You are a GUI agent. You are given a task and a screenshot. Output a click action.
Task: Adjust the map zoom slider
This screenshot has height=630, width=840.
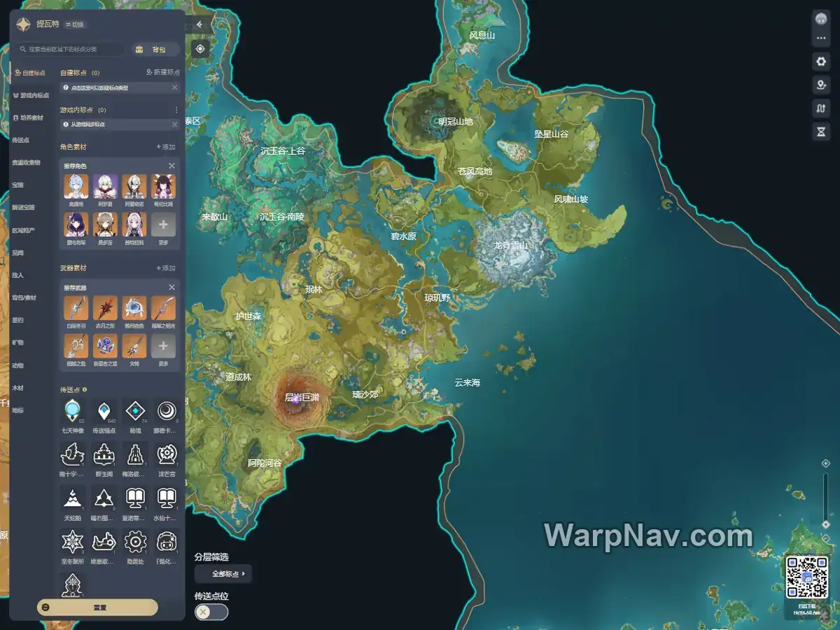825,497
